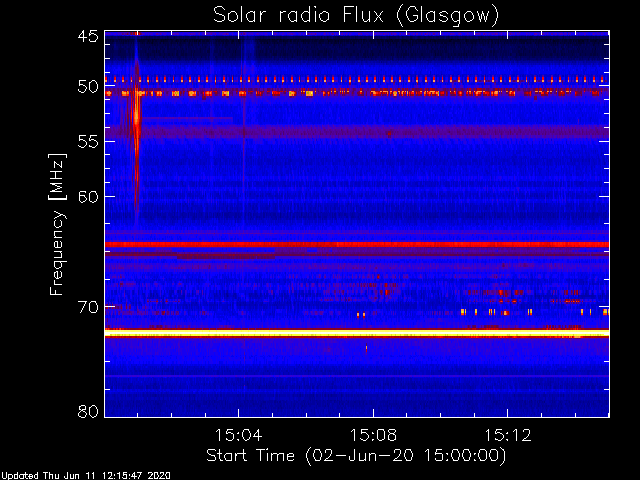The image size is (640, 480).
Task: Click the 'Updated Thu Jun 11 12:15:47 2020' timestamp
Action: [85, 476]
